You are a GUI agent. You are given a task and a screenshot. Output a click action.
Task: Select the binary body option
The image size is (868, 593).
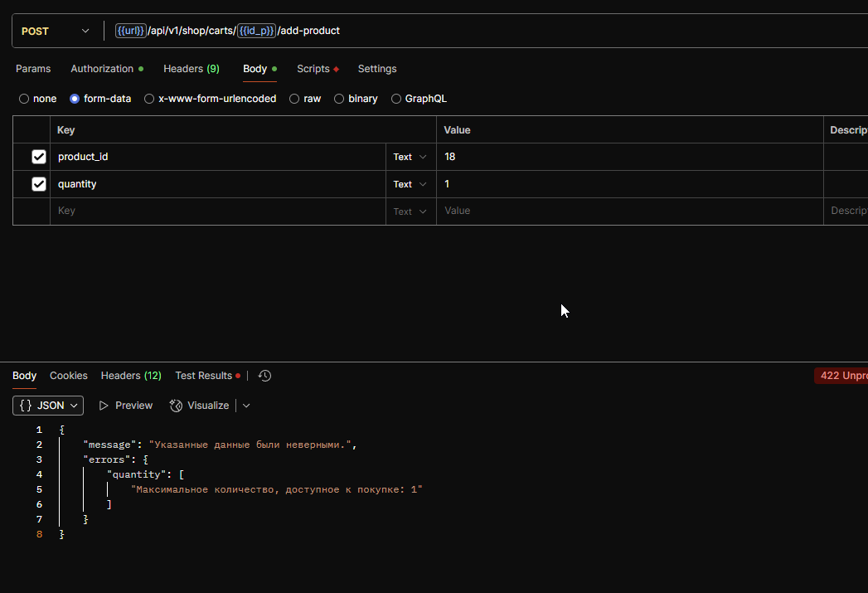point(339,99)
